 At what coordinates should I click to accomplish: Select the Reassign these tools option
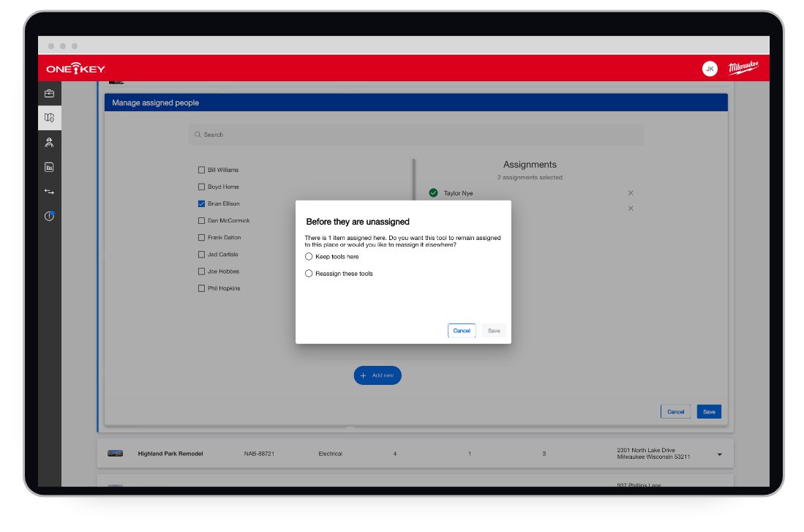tap(309, 274)
